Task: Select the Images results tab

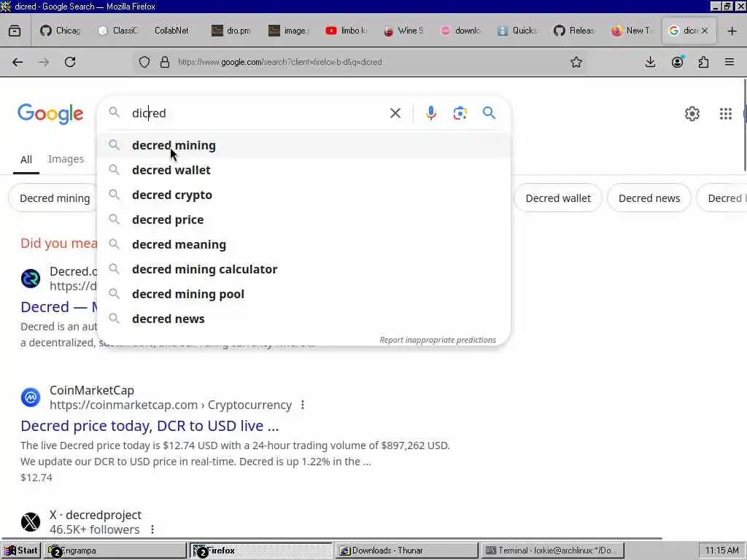Action: pos(66,159)
